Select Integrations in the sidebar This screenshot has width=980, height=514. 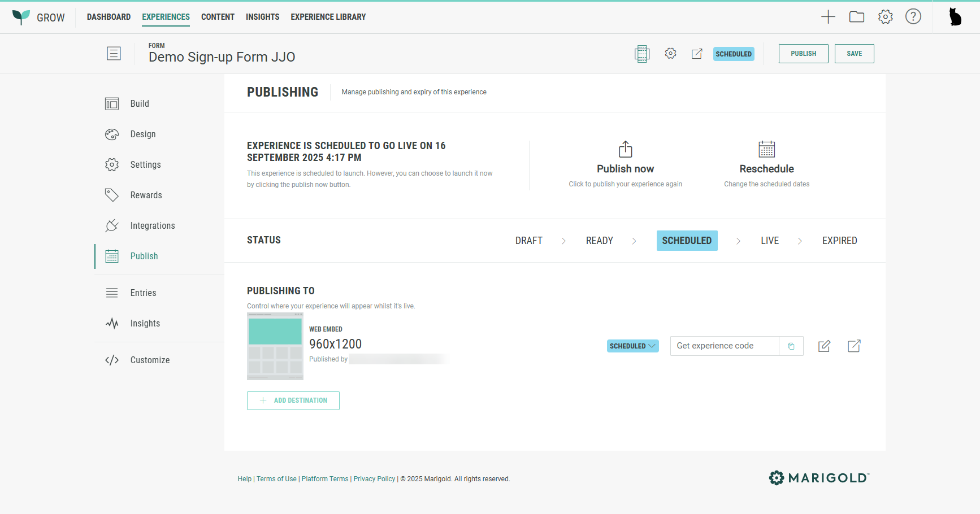[152, 226]
